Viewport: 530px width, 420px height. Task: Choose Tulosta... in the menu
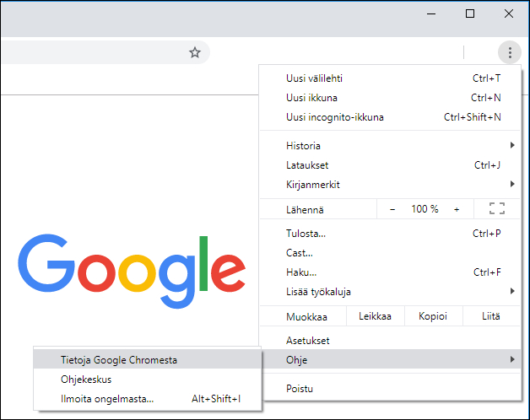[391, 234]
